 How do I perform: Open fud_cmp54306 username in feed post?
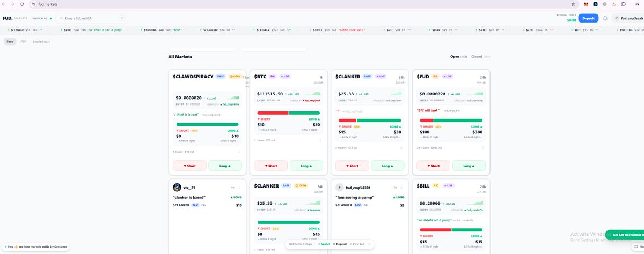tap(359, 188)
